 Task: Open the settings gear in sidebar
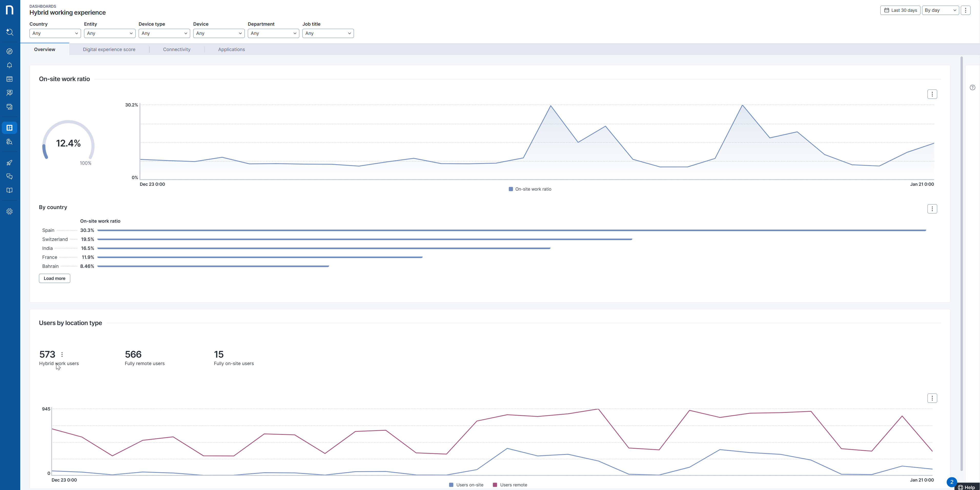(10, 211)
